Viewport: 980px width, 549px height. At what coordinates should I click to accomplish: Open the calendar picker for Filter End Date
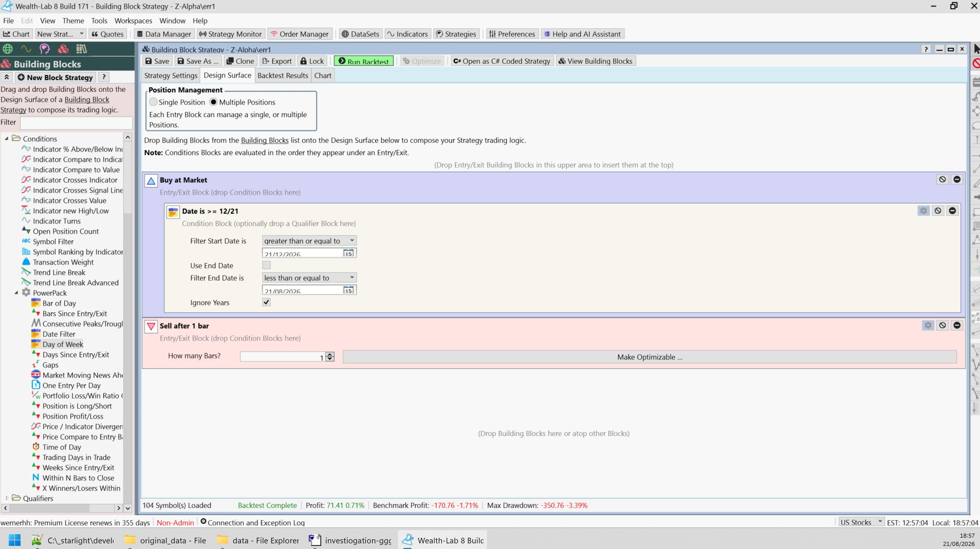[348, 290]
